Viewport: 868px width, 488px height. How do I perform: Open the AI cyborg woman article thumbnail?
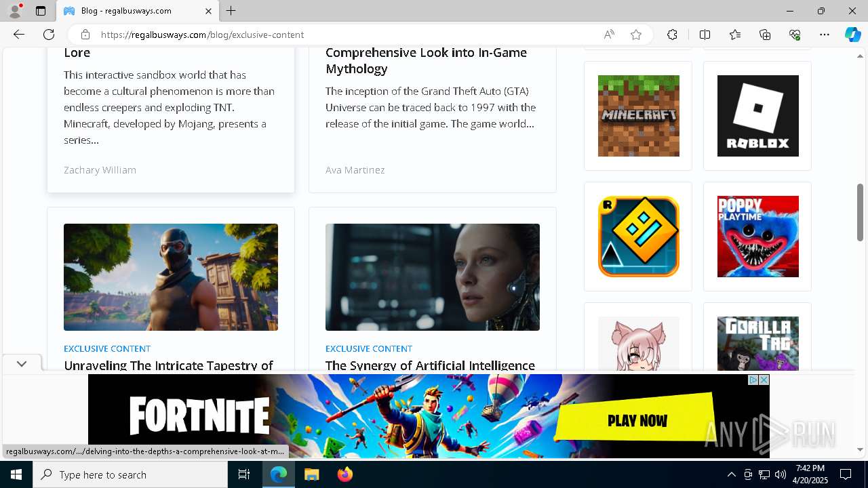point(433,277)
